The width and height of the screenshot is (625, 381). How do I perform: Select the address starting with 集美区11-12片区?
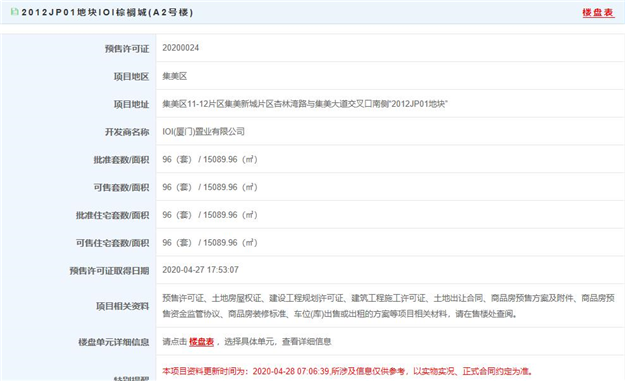[x=305, y=104]
